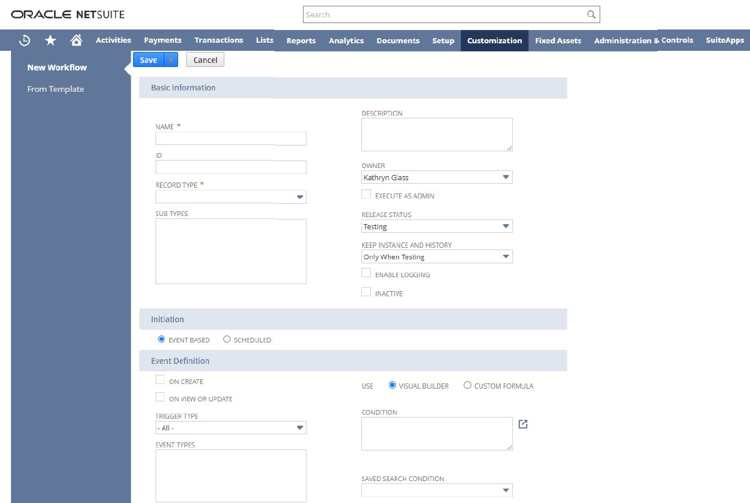750x503 pixels.
Task: Open the Documents menu
Action: (398, 41)
